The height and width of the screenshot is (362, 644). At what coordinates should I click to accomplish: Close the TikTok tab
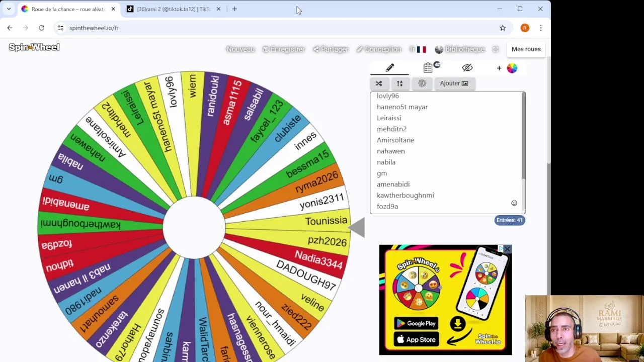(218, 9)
